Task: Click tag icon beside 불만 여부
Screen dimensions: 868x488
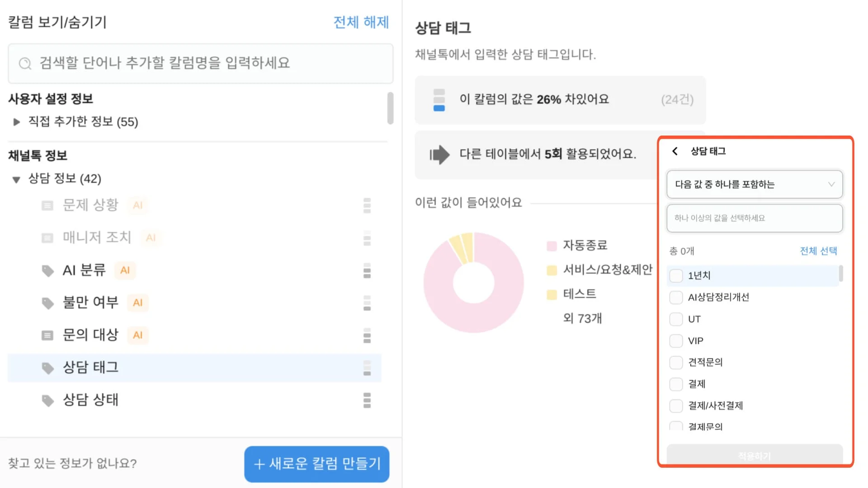Action: pos(47,303)
